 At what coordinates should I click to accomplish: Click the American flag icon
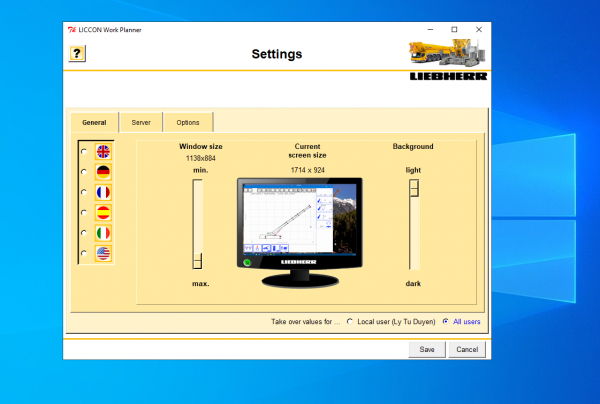tap(103, 253)
